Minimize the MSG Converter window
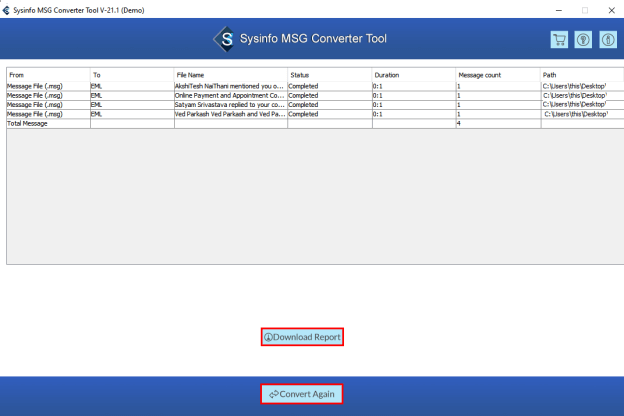This screenshot has width=624, height=416. [x=556, y=9]
